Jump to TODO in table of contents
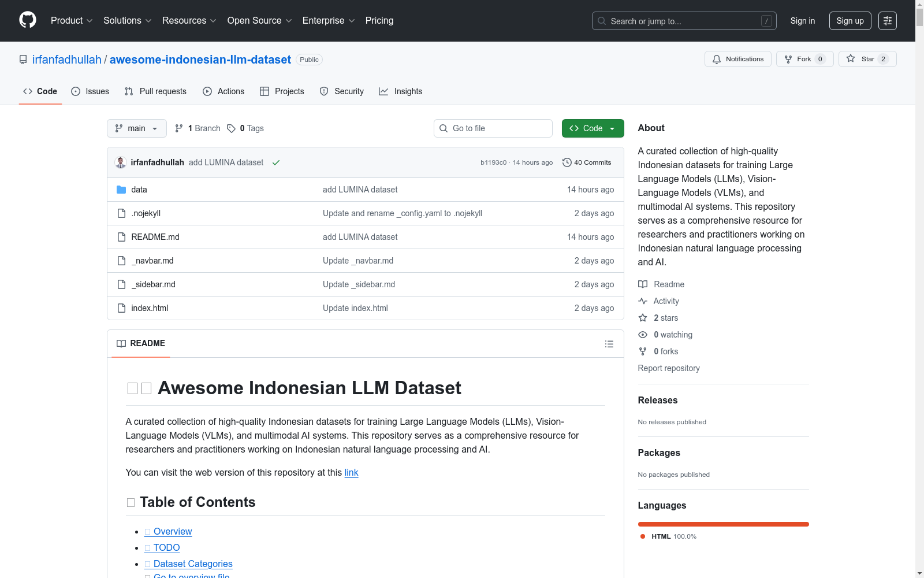This screenshot has width=924, height=578. 162,548
